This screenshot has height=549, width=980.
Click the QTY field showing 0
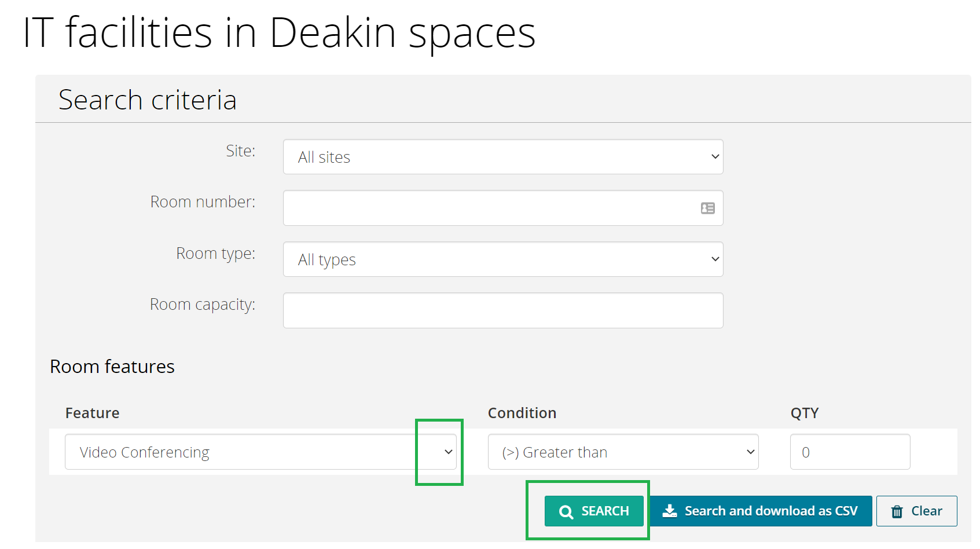tap(850, 452)
